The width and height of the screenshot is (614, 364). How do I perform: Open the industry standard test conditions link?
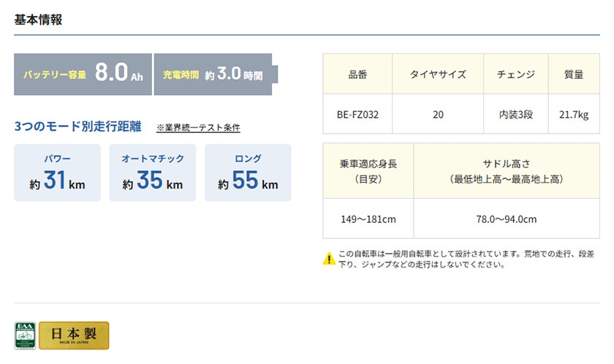point(198,128)
